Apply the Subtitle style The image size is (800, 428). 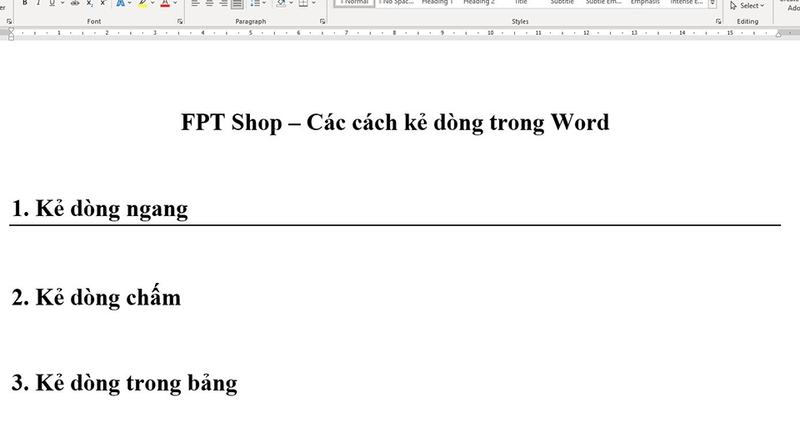[x=562, y=3]
